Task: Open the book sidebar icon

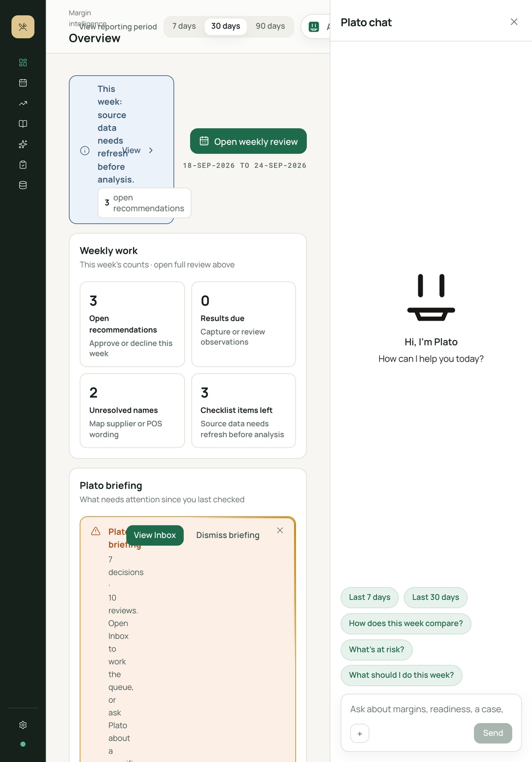Action: pyautogui.click(x=23, y=124)
